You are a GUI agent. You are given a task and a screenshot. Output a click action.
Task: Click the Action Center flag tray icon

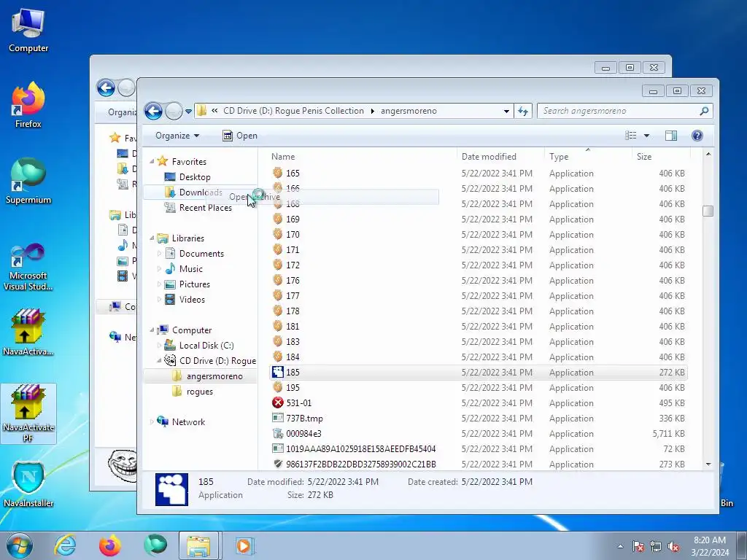(638, 546)
